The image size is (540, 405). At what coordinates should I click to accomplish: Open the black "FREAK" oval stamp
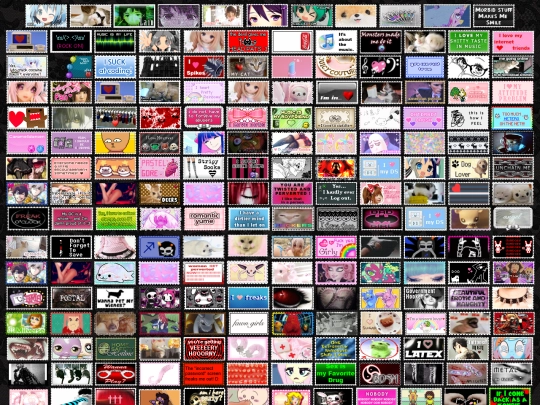click(28, 219)
